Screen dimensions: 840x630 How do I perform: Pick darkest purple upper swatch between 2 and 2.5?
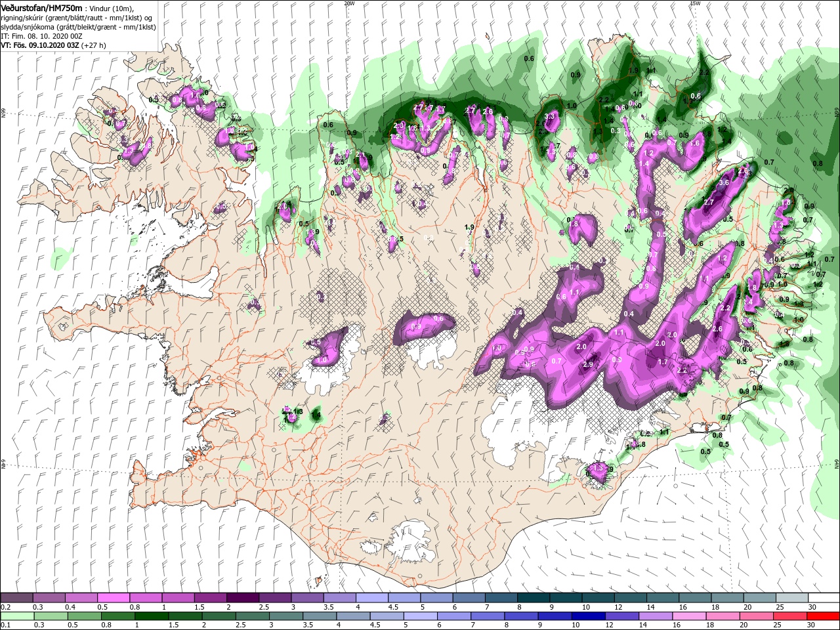(242, 598)
